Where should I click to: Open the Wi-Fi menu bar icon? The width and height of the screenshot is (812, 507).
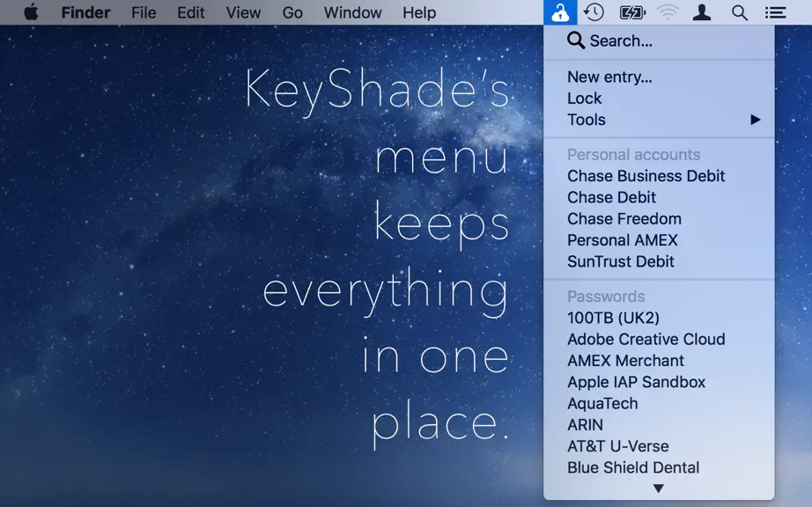668,12
